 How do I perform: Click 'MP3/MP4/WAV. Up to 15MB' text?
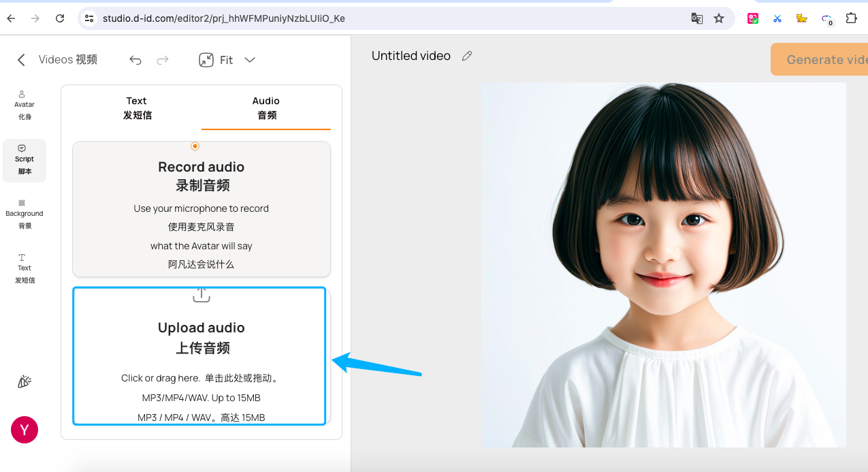(202, 398)
